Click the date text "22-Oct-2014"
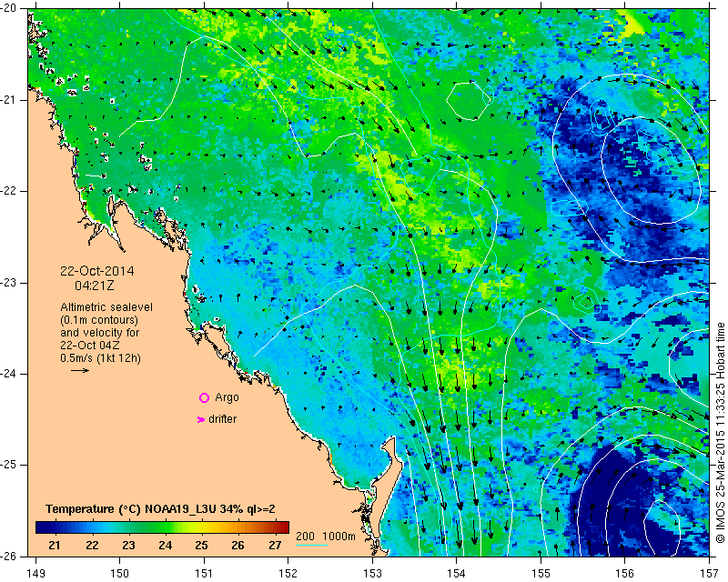This screenshot has width=728, height=582. (x=97, y=271)
